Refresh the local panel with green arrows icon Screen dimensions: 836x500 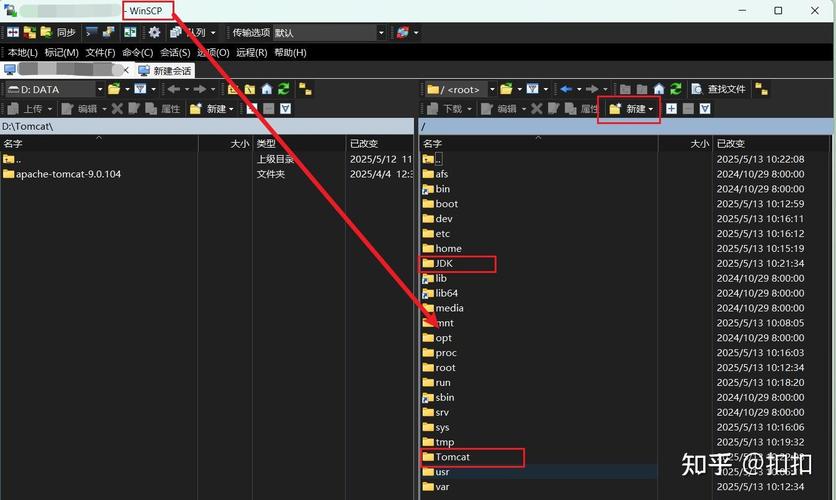[284, 89]
